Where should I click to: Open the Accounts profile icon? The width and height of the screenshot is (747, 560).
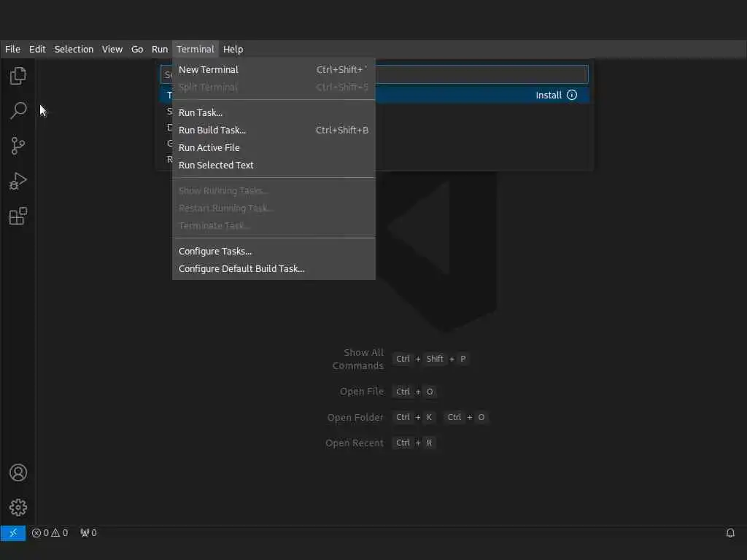[18, 472]
